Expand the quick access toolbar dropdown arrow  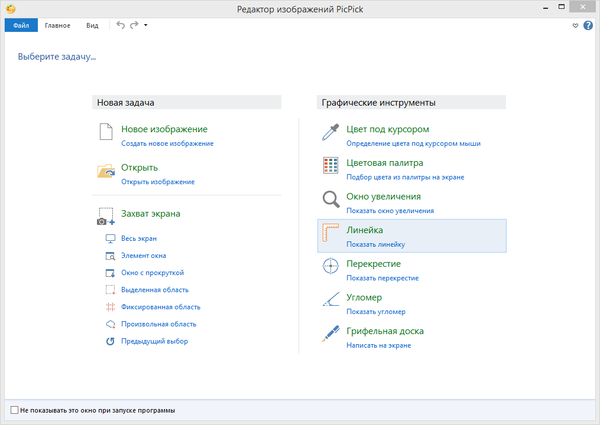pyautogui.click(x=146, y=24)
